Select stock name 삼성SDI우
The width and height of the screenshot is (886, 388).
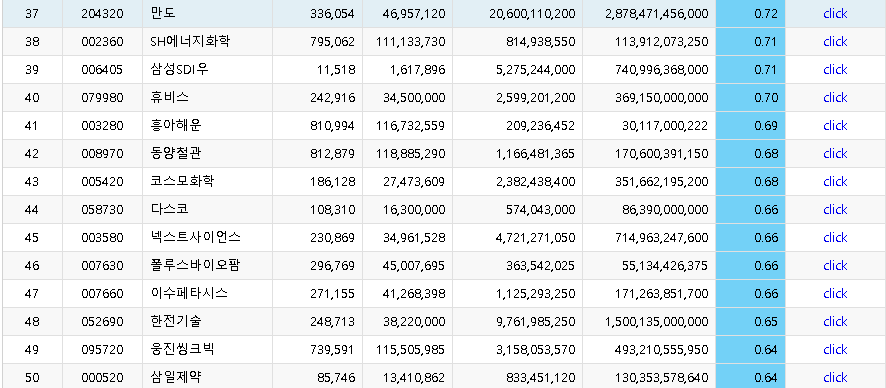(x=180, y=69)
